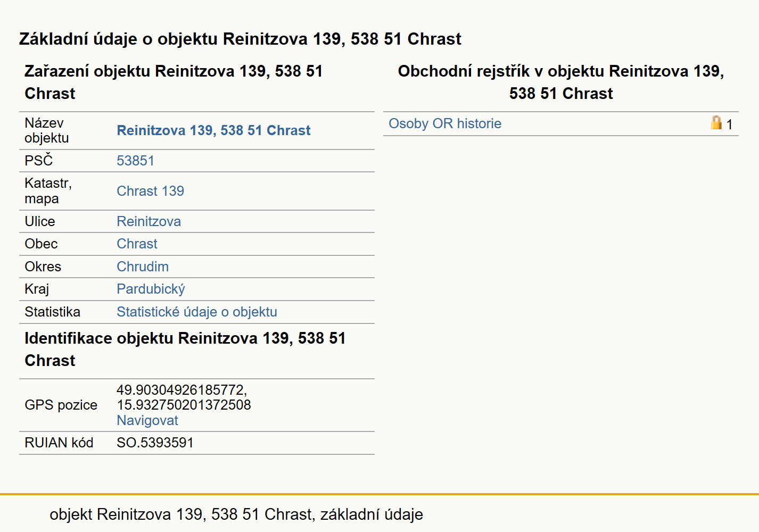The width and height of the screenshot is (759, 532).
Task: Click the Zařazení objektu section heading
Action: point(174,82)
